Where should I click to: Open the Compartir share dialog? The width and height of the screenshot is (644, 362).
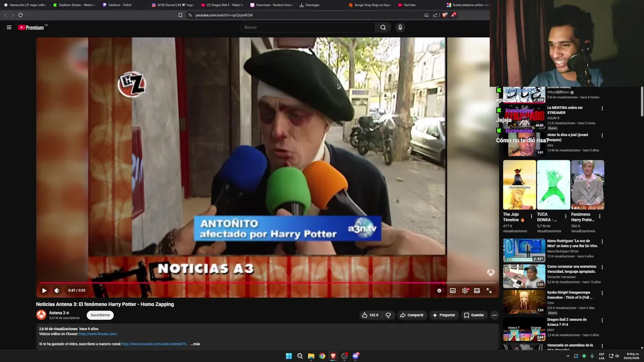click(412, 315)
